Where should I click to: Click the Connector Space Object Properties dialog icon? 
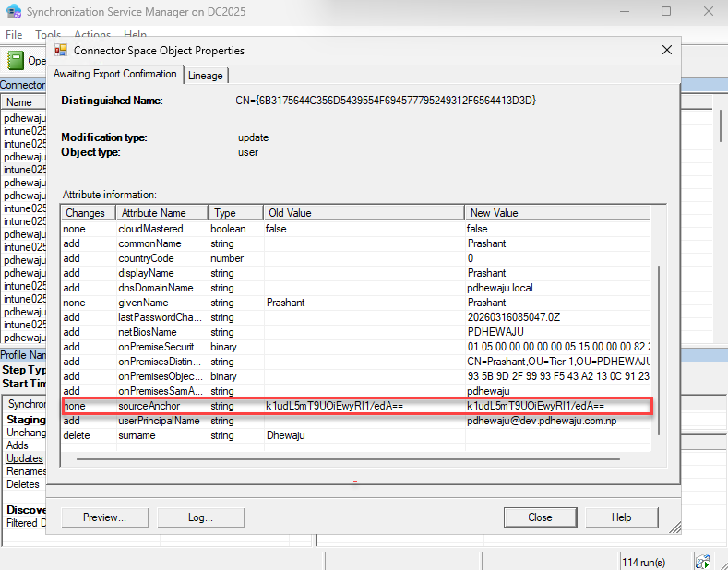tap(61, 51)
